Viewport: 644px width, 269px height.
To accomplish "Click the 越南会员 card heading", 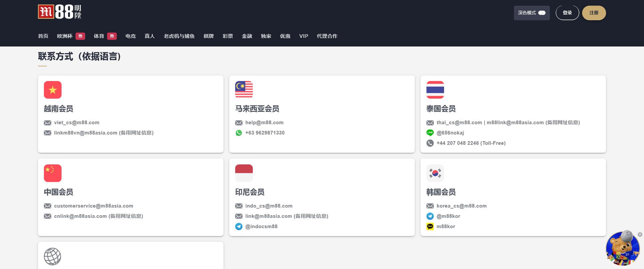I will [59, 109].
